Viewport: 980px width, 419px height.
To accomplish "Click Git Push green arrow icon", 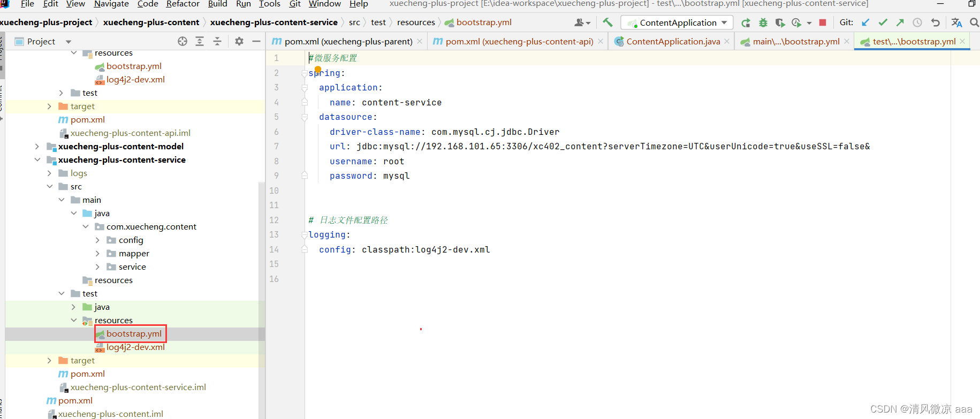I will pyautogui.click(x=900, y=22).
